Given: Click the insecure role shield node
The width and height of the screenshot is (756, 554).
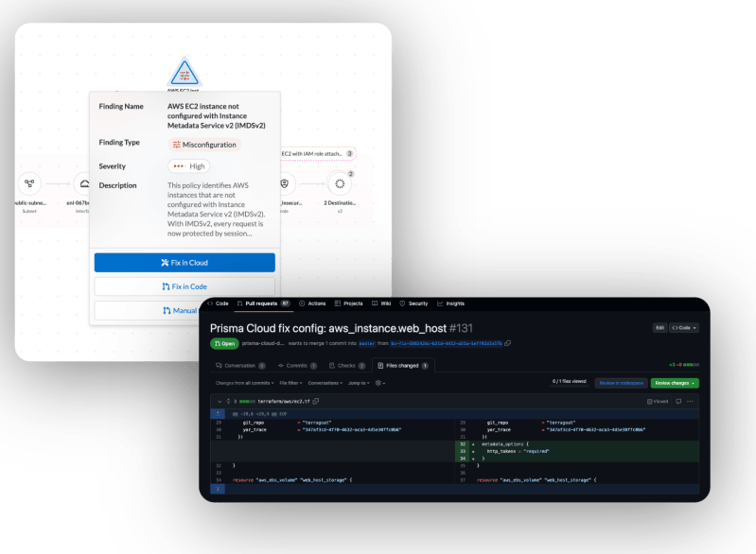Looking at the screenshot, I should 286,183.
